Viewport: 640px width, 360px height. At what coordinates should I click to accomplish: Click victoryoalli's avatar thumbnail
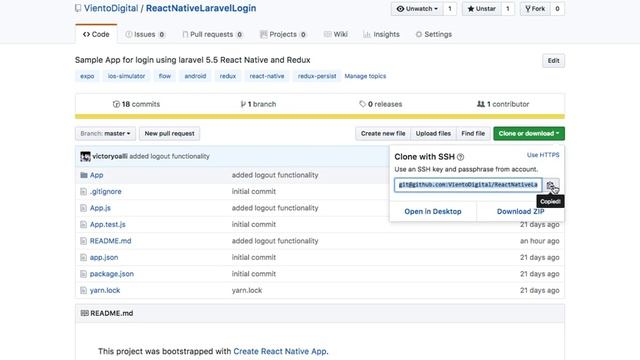point(85,156)
